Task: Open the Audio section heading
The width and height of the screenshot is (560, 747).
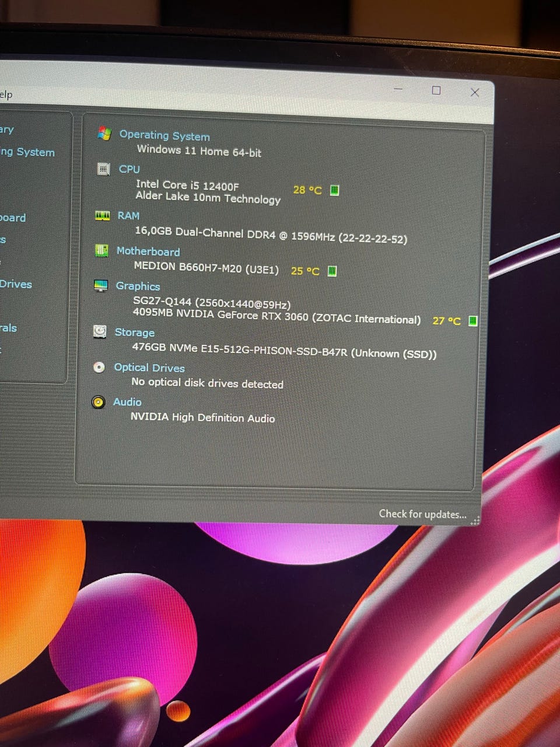Action: click(127, 402)
